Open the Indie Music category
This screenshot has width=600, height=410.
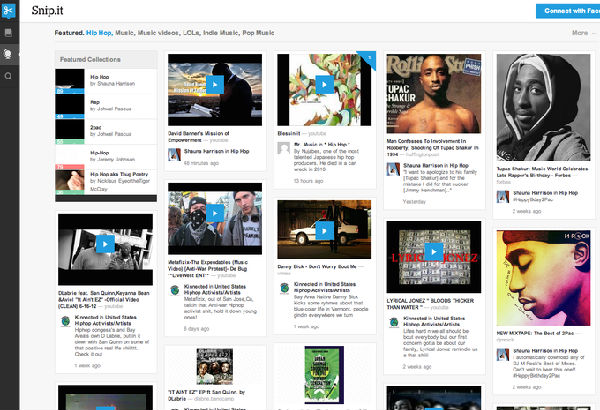pos(221,33)
